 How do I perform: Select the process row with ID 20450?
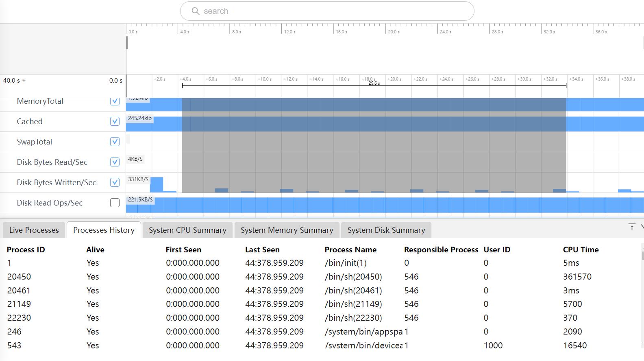(19, 277)
